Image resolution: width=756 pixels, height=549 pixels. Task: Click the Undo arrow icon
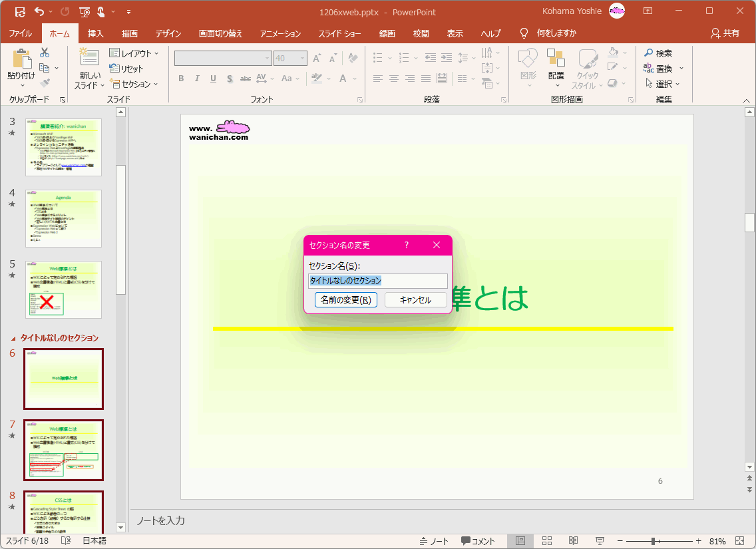[39, 11]
